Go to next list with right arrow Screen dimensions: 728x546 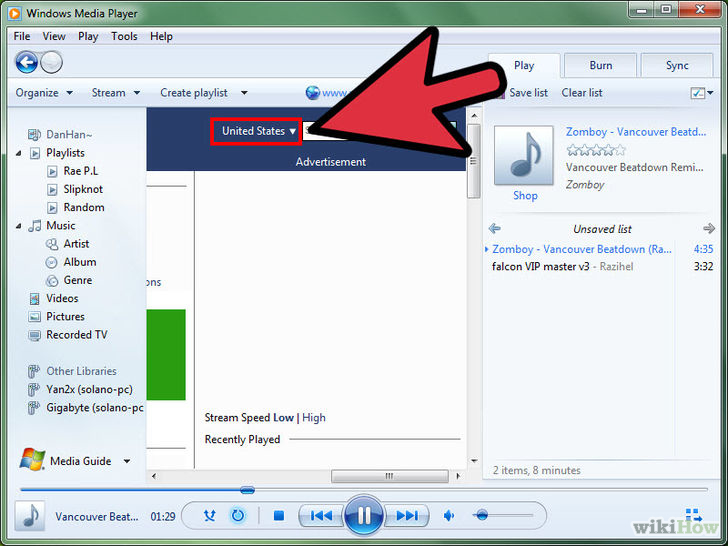708,228
